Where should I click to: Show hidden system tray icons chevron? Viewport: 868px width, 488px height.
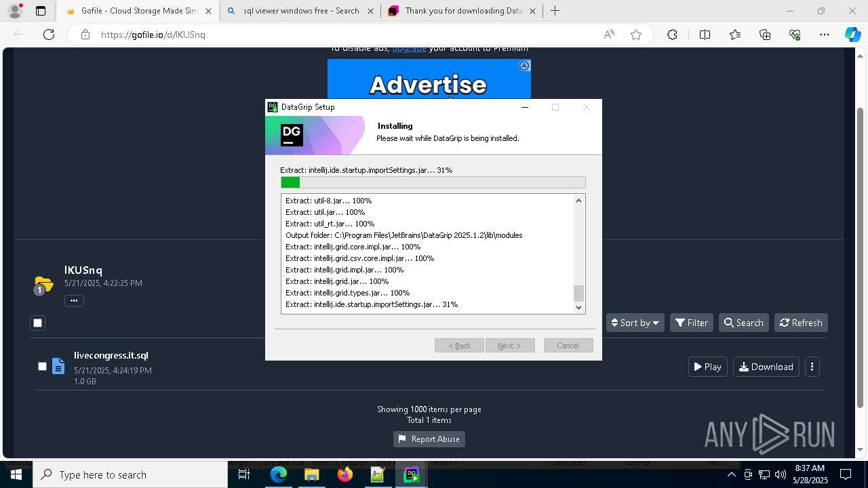pyautogui.click(x=731, y=475)
